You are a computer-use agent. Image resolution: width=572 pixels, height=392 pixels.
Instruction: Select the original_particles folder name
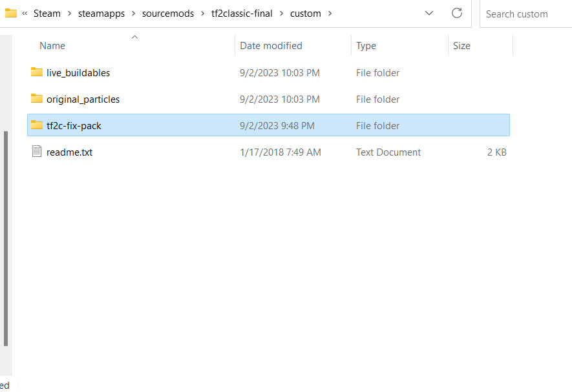[83, 99]
